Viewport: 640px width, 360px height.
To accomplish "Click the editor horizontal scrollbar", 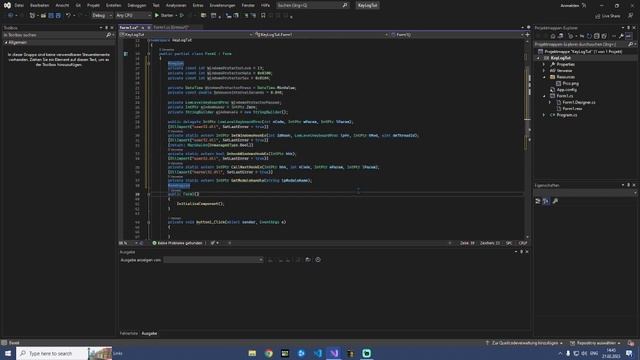I will click(x=339, y=243).
